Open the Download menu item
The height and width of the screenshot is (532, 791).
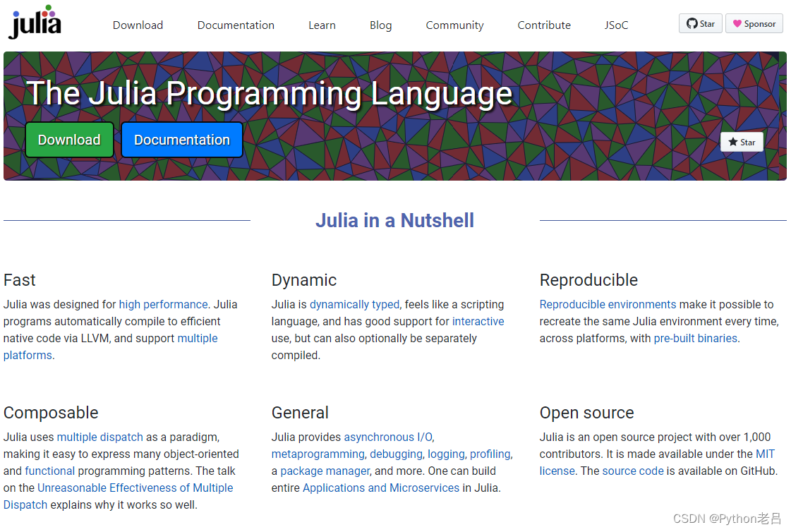[138, 25]
